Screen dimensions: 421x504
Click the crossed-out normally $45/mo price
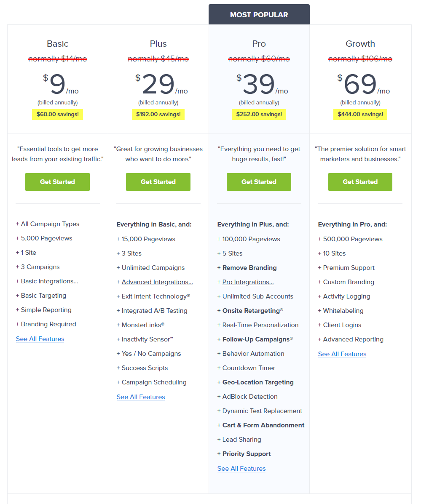(x=158, y=59)
